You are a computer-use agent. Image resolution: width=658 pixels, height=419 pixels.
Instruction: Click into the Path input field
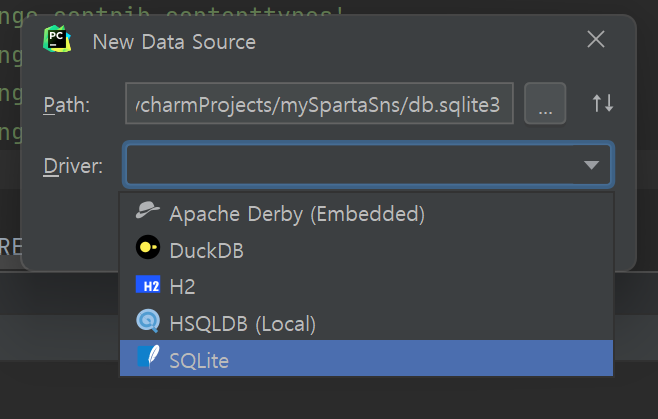coord(319,103)
